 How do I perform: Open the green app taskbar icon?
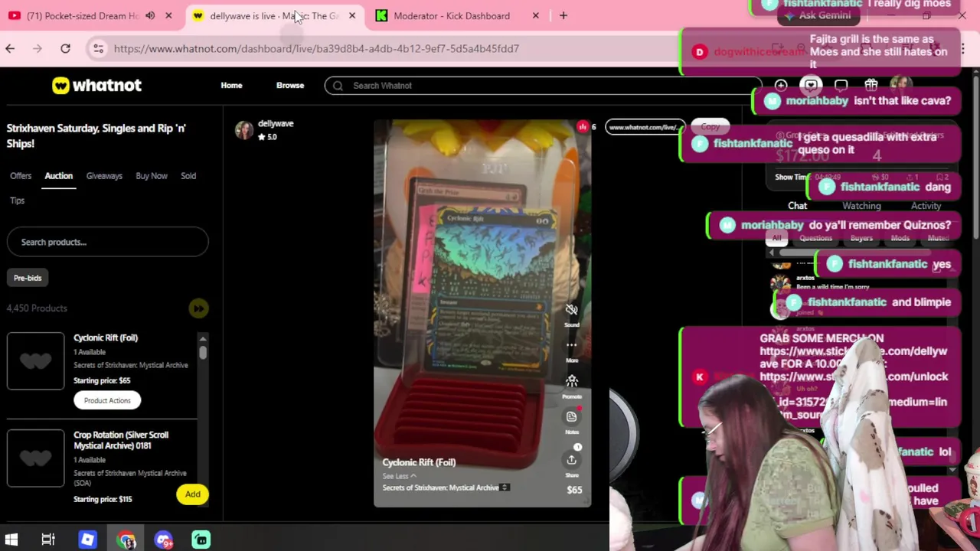coord(201,540)
